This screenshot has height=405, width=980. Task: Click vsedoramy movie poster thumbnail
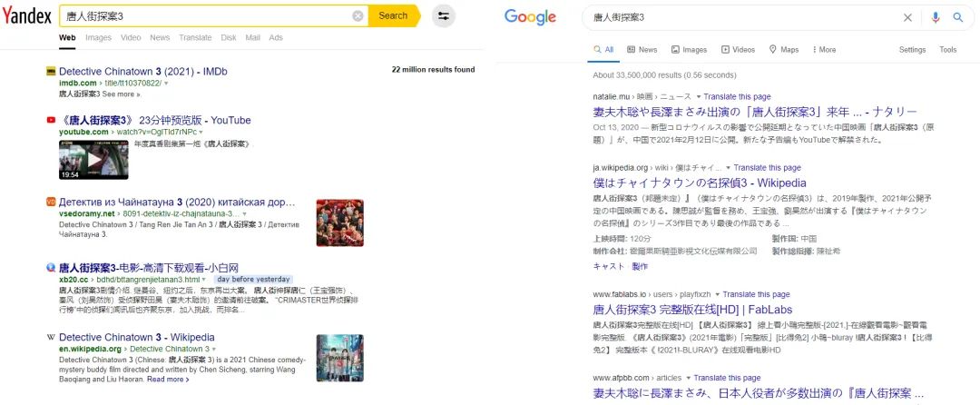click(x=340, y=223)
